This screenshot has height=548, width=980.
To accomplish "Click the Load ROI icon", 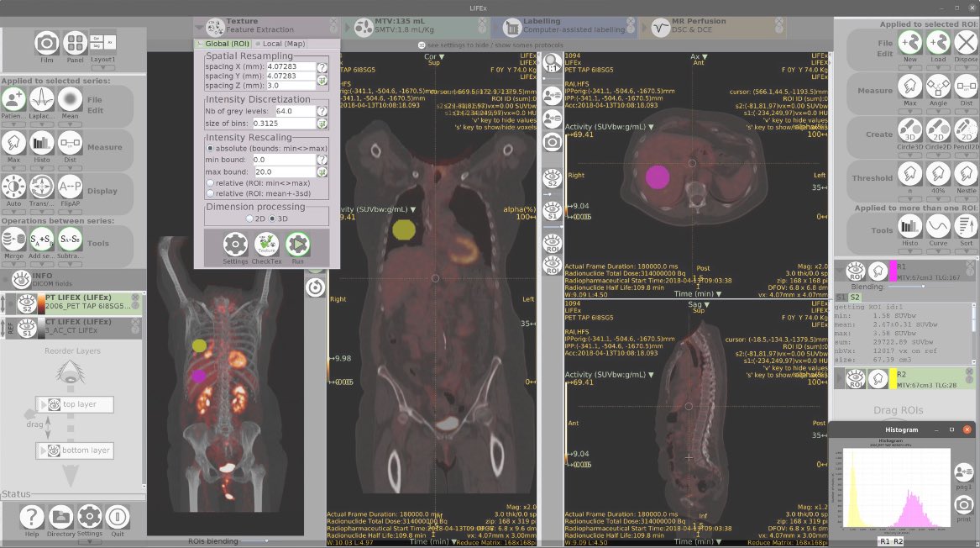I will [x=938, y=43].
